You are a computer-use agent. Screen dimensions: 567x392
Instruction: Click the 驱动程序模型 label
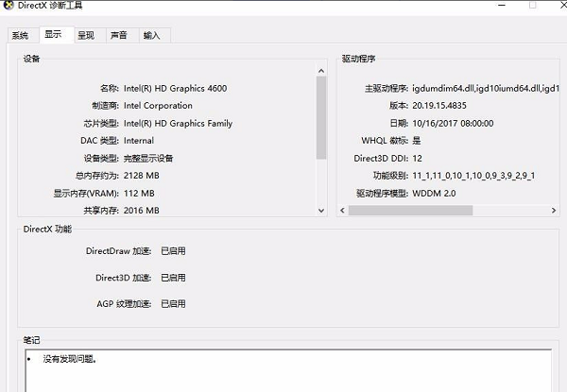(x=382, y=194)
